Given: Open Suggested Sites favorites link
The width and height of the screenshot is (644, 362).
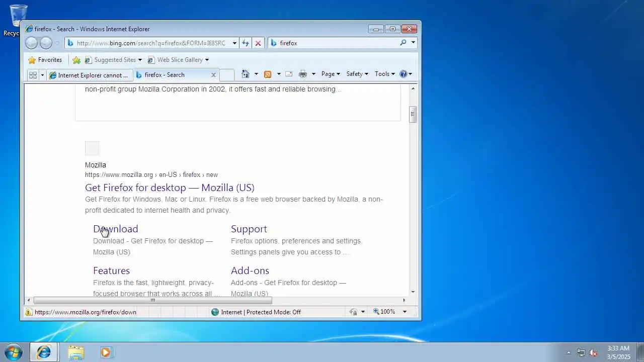Looking at the screenshot, I should click(113, 60).
